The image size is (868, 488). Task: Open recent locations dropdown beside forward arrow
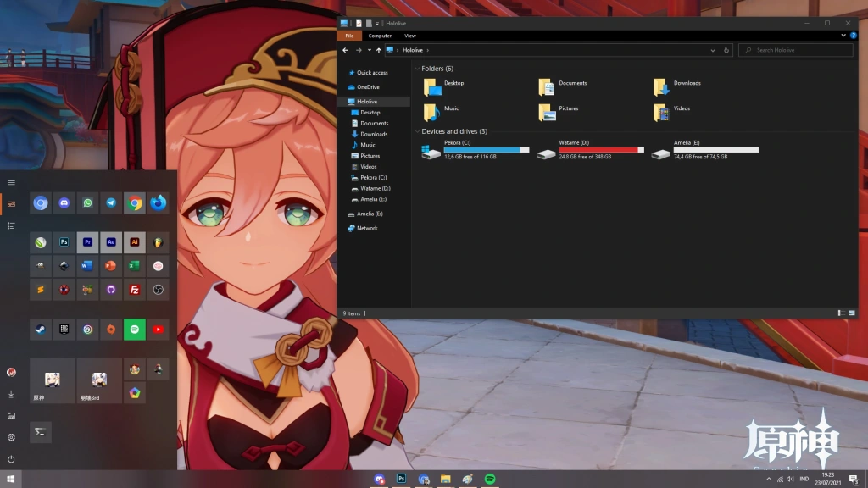pos(370,50)
